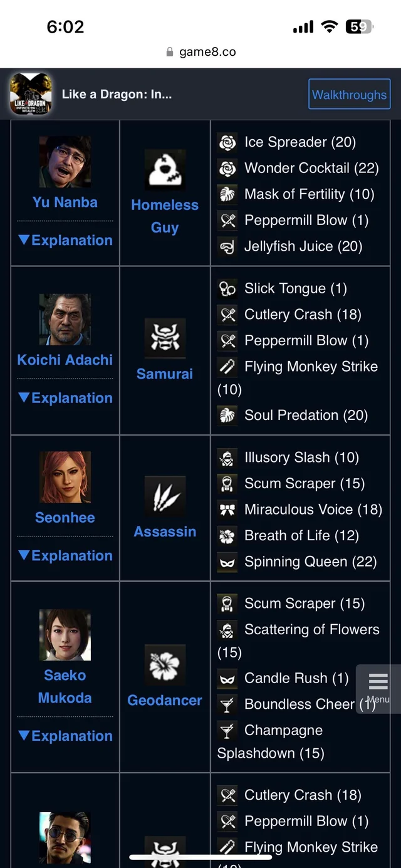Expand Saeko Mukoda's Explanation section
Screen dimensions: 401x868
[65, 736]
